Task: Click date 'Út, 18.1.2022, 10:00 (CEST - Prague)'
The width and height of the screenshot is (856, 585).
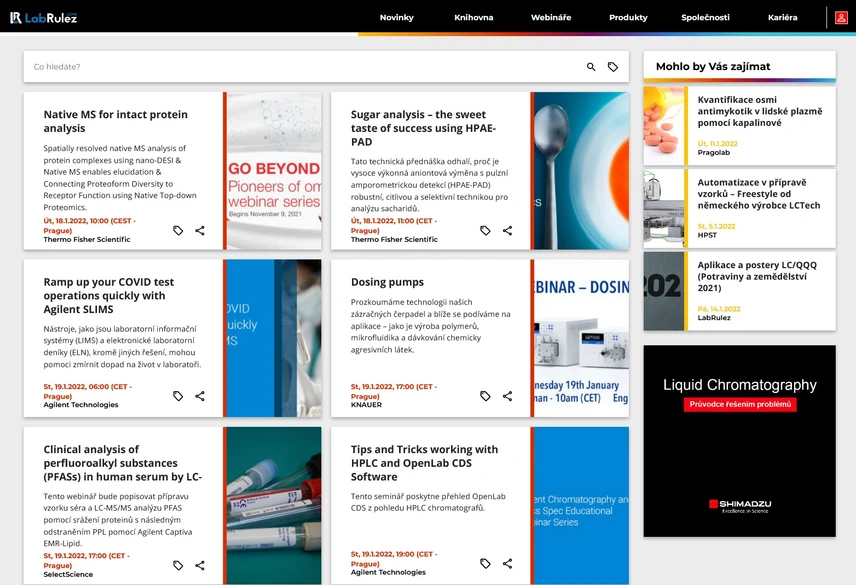Action: point(90,225)
